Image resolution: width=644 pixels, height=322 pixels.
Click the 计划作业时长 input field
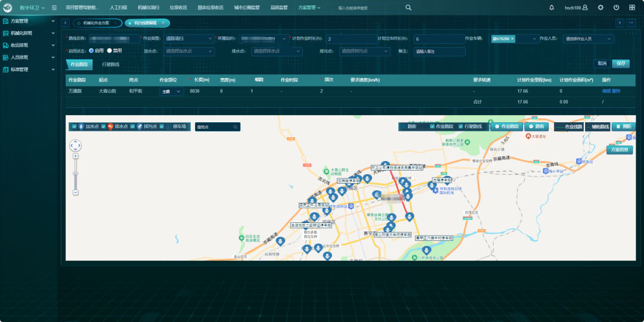pos(352,39)
